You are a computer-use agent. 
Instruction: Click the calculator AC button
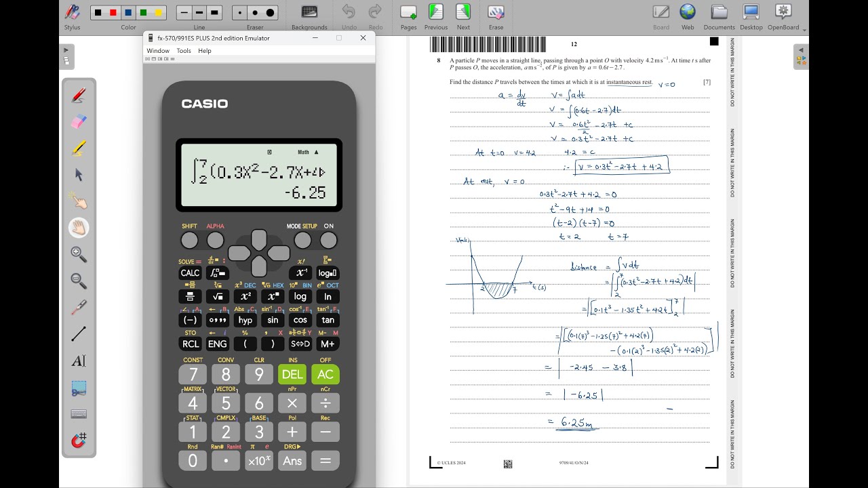pyautogui.click(x=325, y=374)
